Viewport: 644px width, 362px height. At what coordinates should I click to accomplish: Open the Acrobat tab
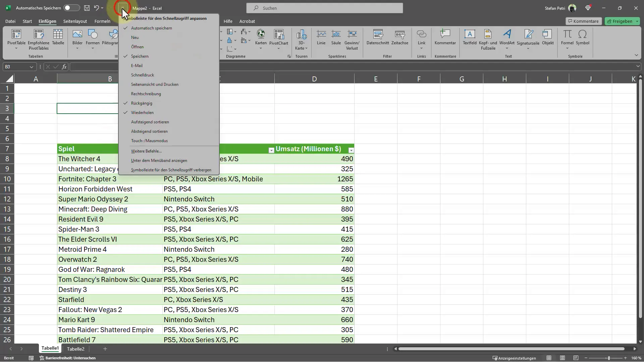247,21
